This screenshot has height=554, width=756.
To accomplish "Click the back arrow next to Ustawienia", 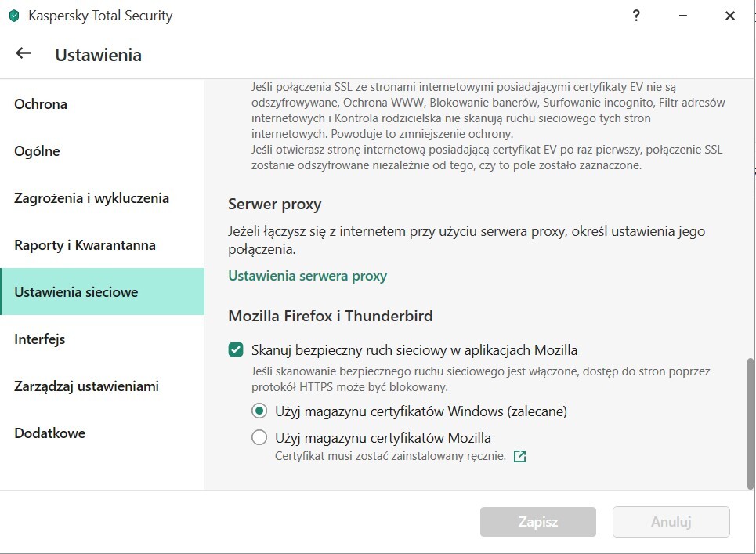I will pyautogui.click(x=24, y=54).
